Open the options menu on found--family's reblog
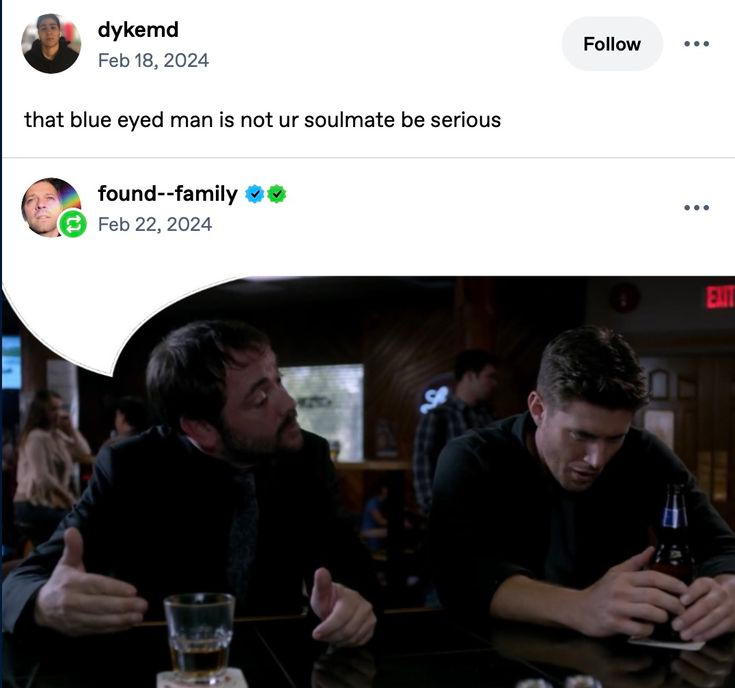The height and width of the screenshot is (688, 735). click(696, 208)
